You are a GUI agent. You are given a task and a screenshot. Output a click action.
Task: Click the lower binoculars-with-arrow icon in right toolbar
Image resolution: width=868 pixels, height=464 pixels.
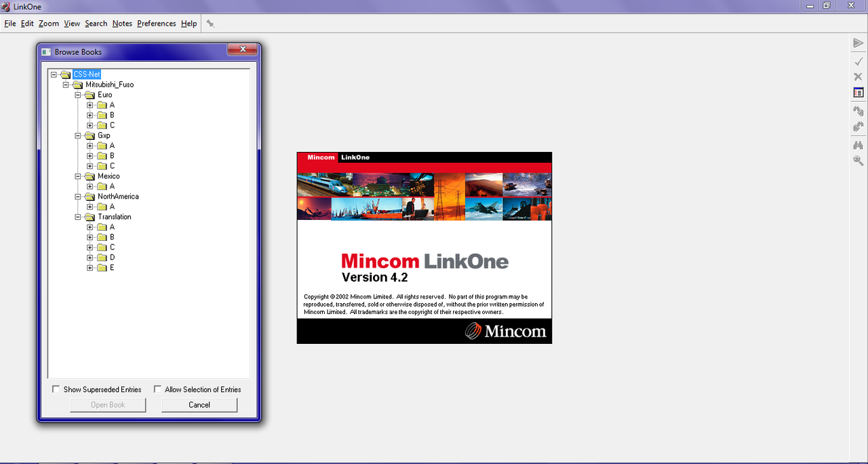[x=858, y=126]
